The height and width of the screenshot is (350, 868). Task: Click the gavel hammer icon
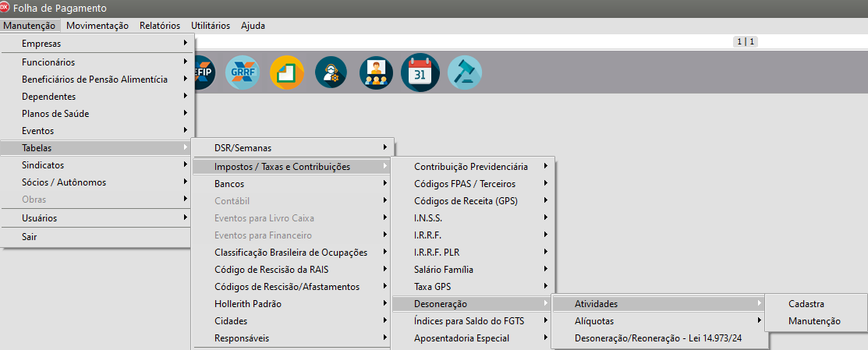pyautogui.click(x=464, y=72)
